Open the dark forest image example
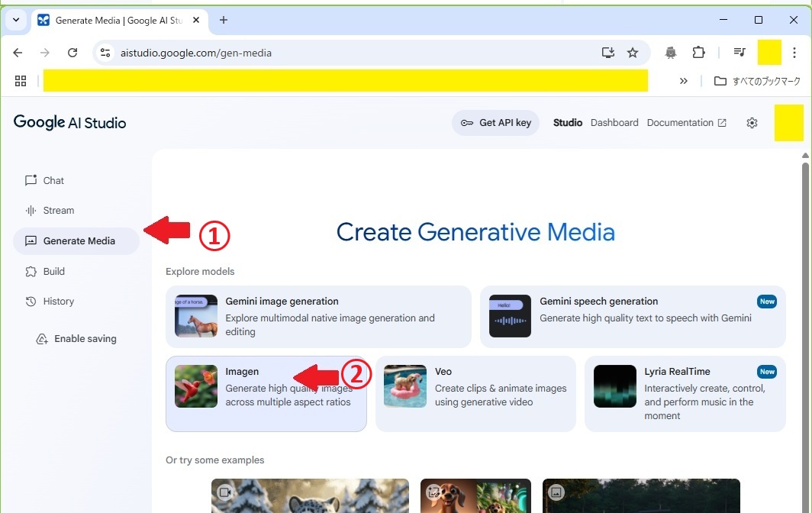Screen dimensions: 812x513 pos(641,496)
